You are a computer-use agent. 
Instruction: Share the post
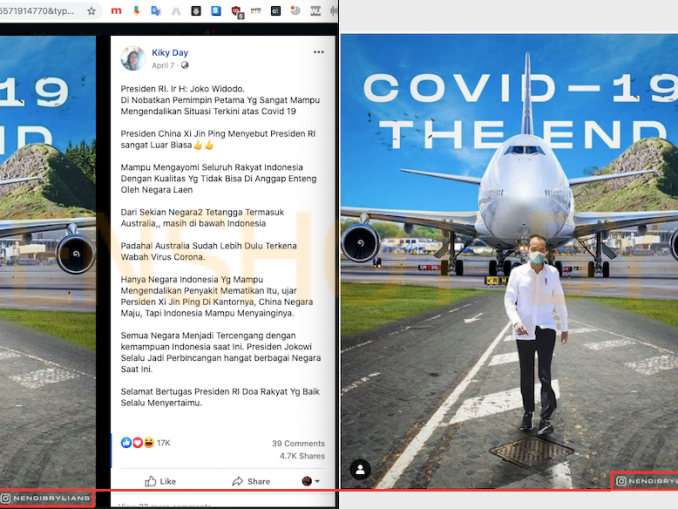pyautogui.click(x=251, y=481)
